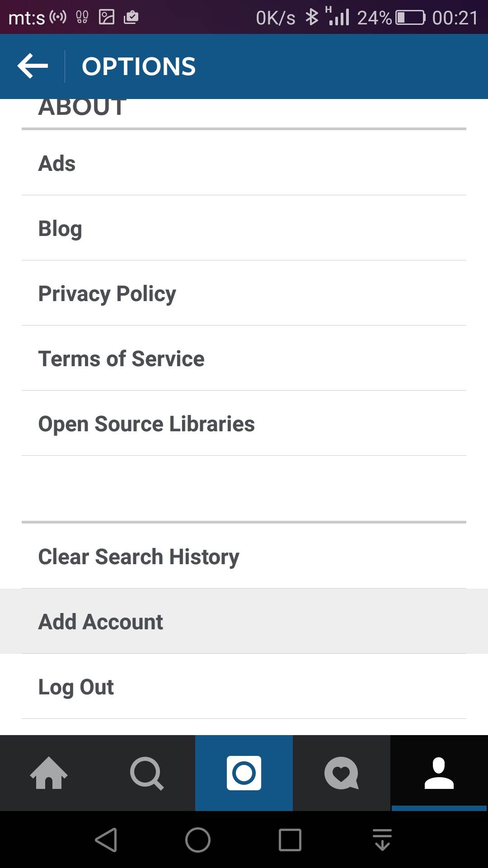The width and height of the screenshot is (488, 868).
Task: Open the recent apps square button
Action: (290, 840)
